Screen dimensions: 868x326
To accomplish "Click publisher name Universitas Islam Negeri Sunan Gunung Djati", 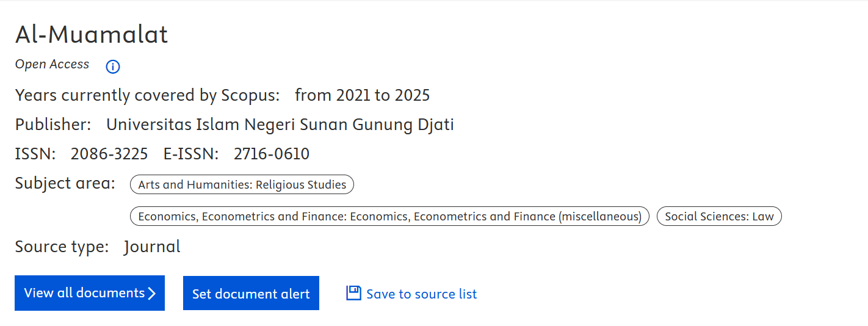I will coord(280,125).
